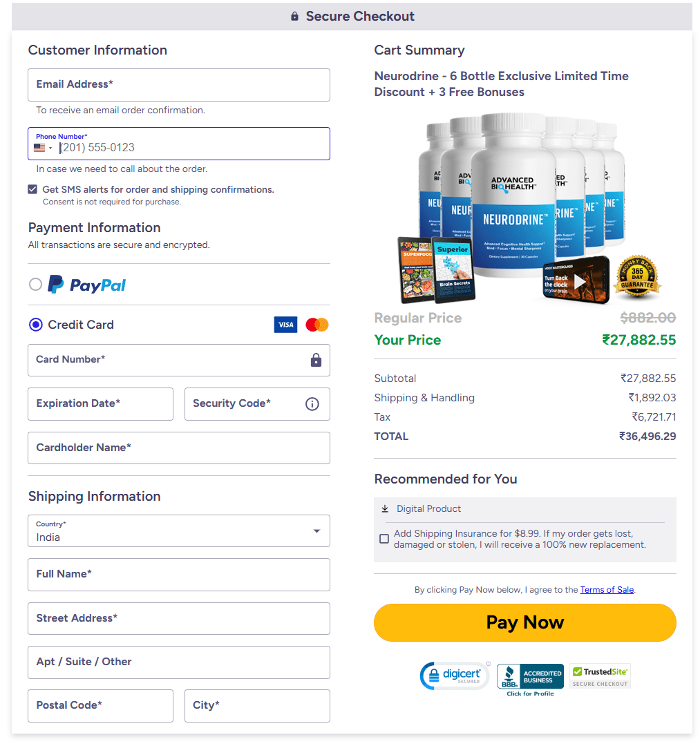Play the Neurodrine product video

(x=579, y=281)
